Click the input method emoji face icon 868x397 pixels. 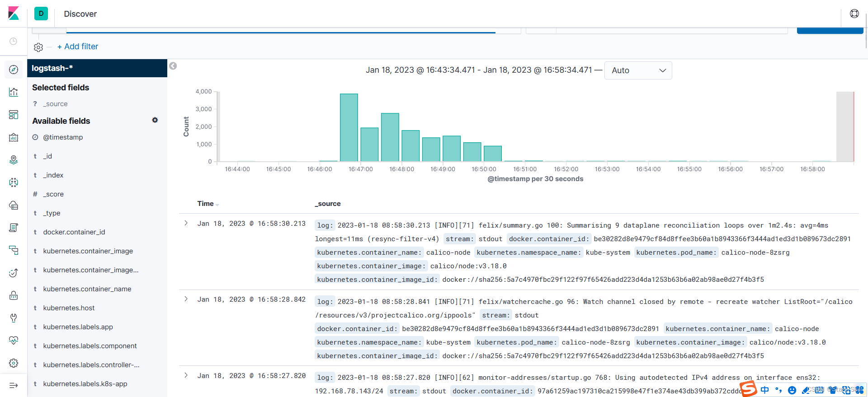click(792, 390)
